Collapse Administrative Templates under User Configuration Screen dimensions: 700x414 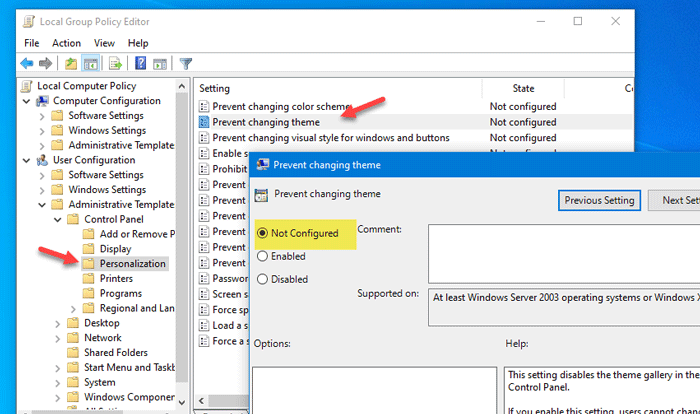coord(42,205)
